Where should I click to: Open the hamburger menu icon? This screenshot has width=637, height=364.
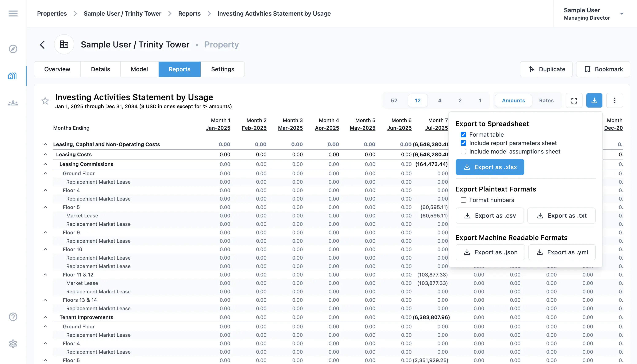[13, 13]
